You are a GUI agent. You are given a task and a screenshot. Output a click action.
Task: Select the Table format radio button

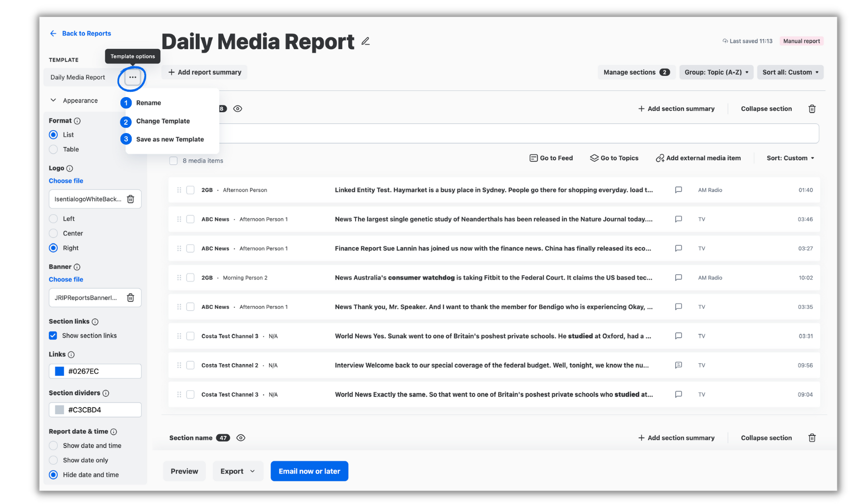(53, 150)
